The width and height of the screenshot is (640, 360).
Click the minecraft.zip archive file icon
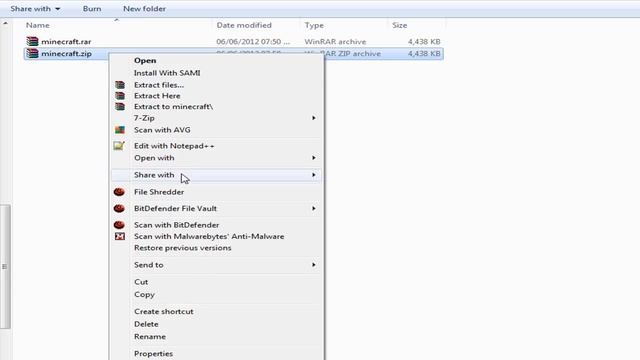[x=32, y=53]
